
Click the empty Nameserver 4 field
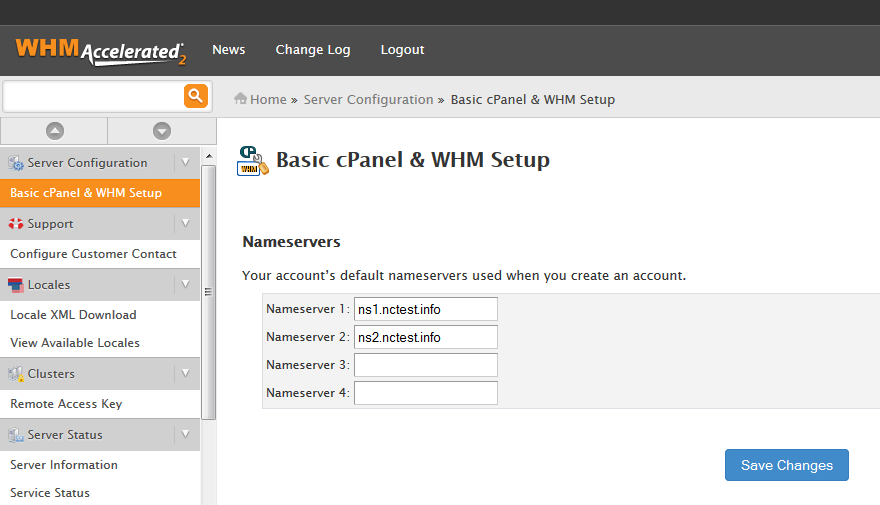pos(425,393)
